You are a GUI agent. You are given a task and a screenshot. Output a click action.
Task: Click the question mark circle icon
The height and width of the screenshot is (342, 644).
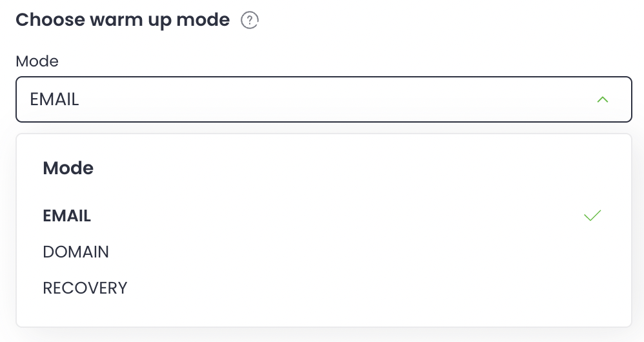coord(249,21)
